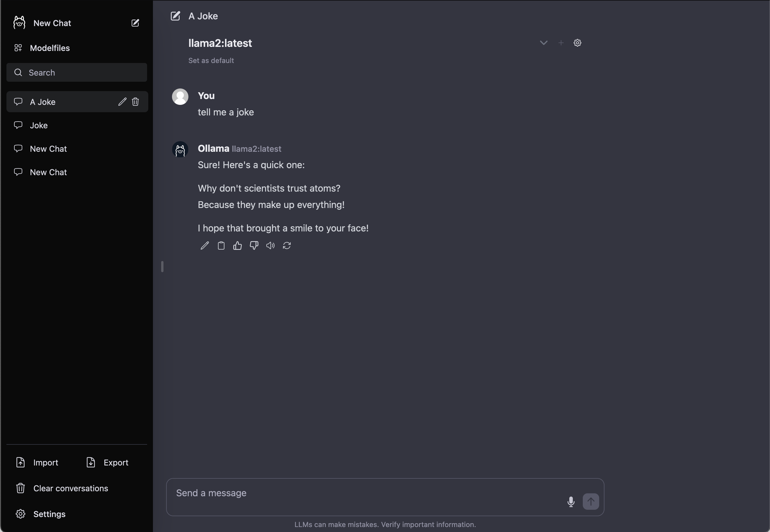
Task: Open model settings via gear icon near llama2:latest
Action: point(577,43)
